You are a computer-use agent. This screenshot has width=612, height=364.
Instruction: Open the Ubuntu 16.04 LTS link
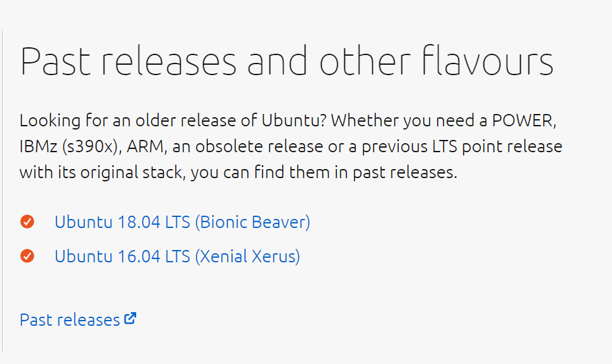pos(123,256)
